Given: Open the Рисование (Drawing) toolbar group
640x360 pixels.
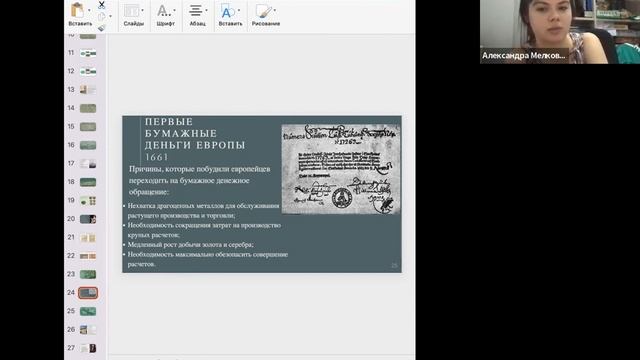Looking at the screenshot, I should pos(266,15).
